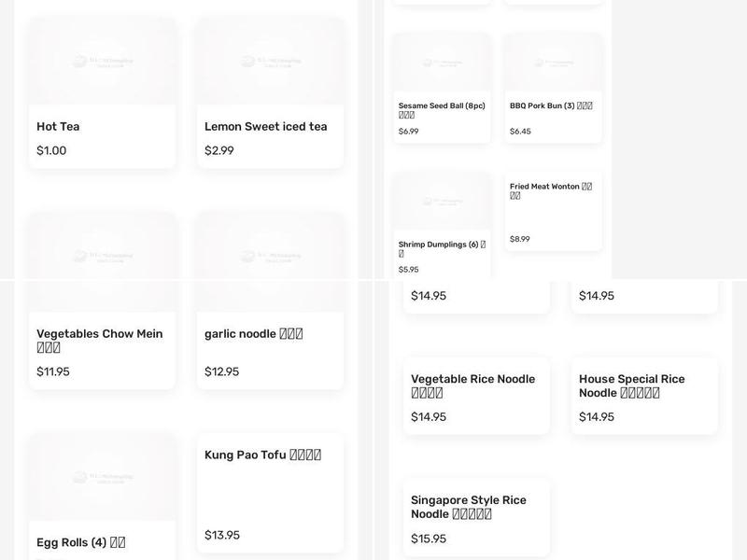Click the Hot Tea item image
The width and height of the screenshot is (747, 560).
tap(102, 62)
